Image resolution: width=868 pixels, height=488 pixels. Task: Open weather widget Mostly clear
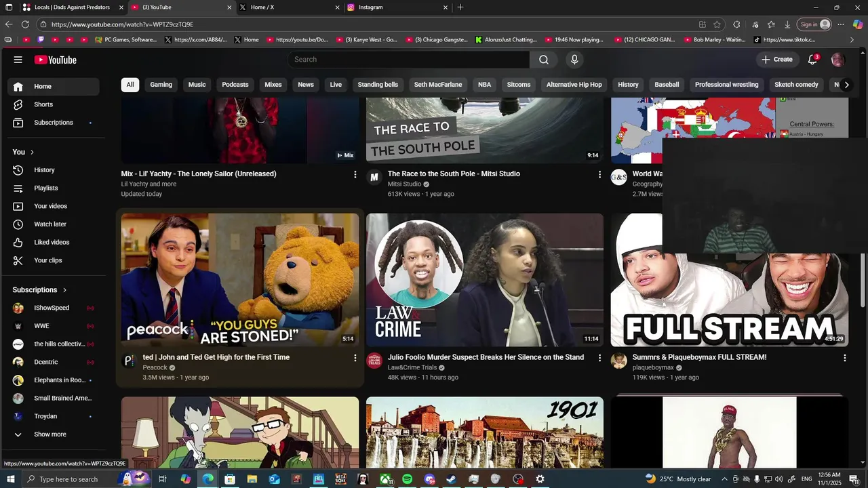[x=678, y=479]
